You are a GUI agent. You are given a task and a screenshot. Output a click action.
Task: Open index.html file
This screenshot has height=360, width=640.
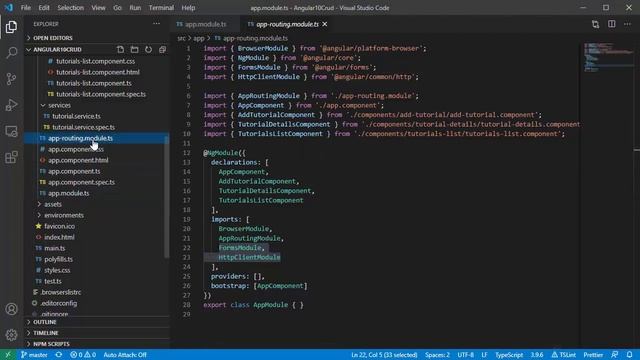click(96, 237)
